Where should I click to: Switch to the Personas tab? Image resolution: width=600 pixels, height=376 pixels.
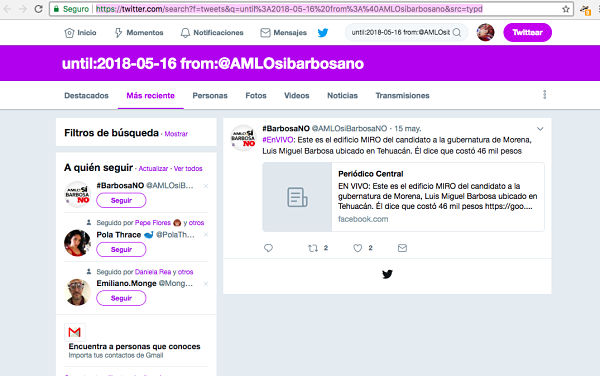[x=210, y=96]
